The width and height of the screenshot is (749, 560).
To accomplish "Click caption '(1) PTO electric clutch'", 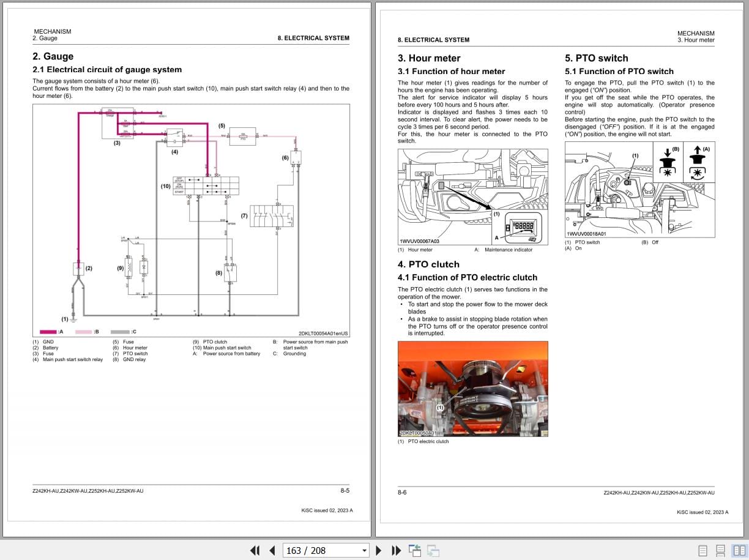I will click(423, 441).
